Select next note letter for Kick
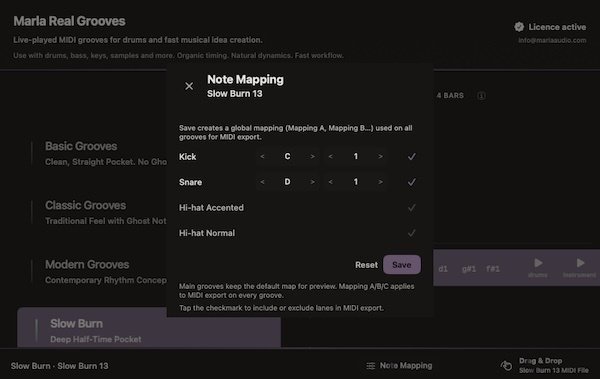 [x=312, y=157]
